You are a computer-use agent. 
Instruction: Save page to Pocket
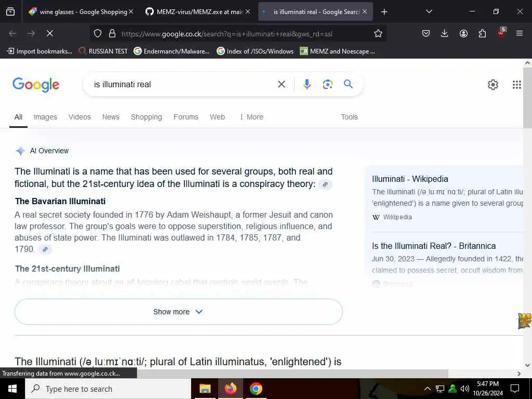pos(426,33)
